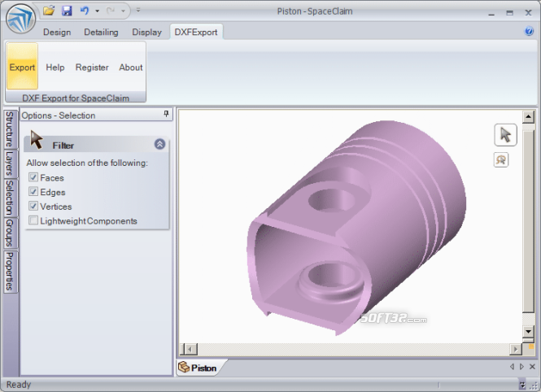541x392 pixels.
Task: Open the Help question mark icon
Action: [529, 32]
